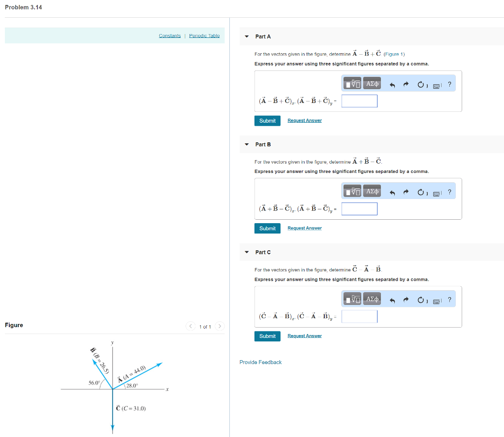The height and width of the screenshot is (437, 504).
Task: Click the redo arrow in Part A toolbar
Action: pyautogui.click(x=406, y=84)
